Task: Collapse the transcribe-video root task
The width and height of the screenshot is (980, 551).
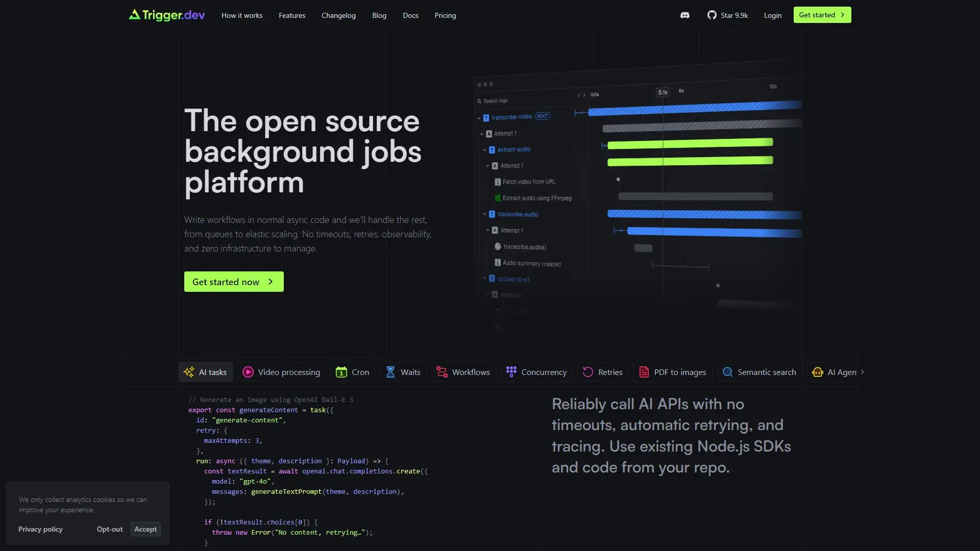Action: tap(479, 118)
